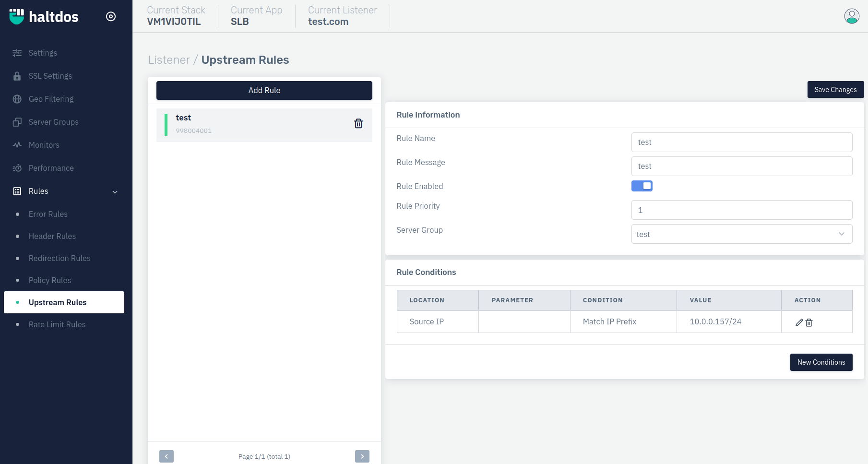Click the Rule Information heading
Image resolution: width=868 pixels, height=464 pixels.
428,115
